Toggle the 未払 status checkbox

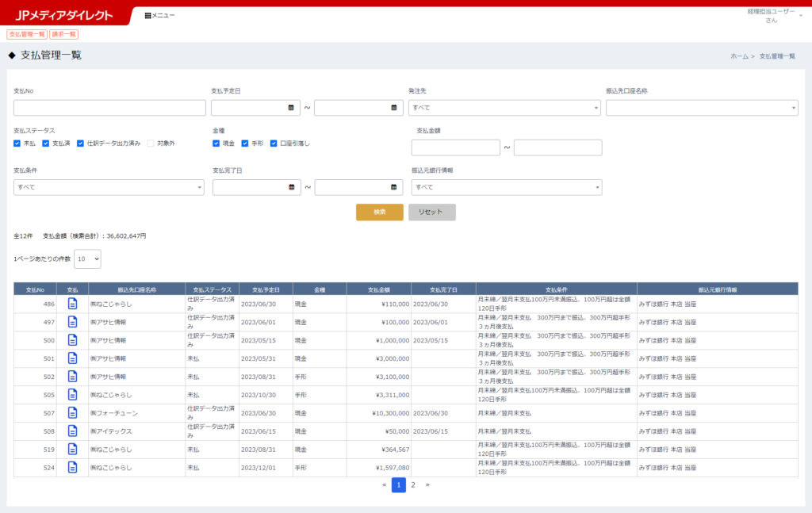(17, 144)
